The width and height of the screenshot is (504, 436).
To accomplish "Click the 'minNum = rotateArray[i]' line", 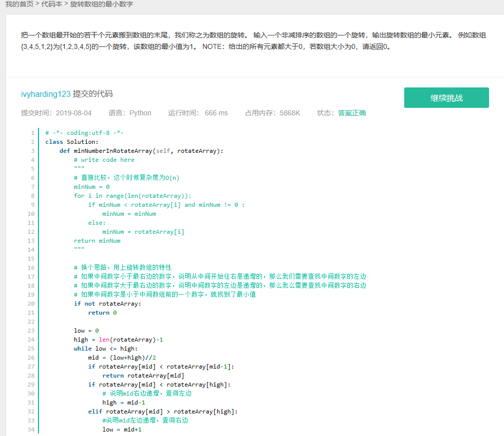I will point(143,232).
